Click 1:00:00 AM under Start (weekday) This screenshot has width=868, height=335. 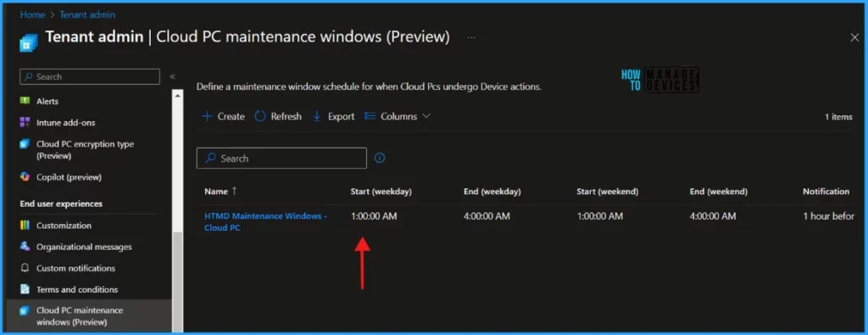(x=374, y=216)
